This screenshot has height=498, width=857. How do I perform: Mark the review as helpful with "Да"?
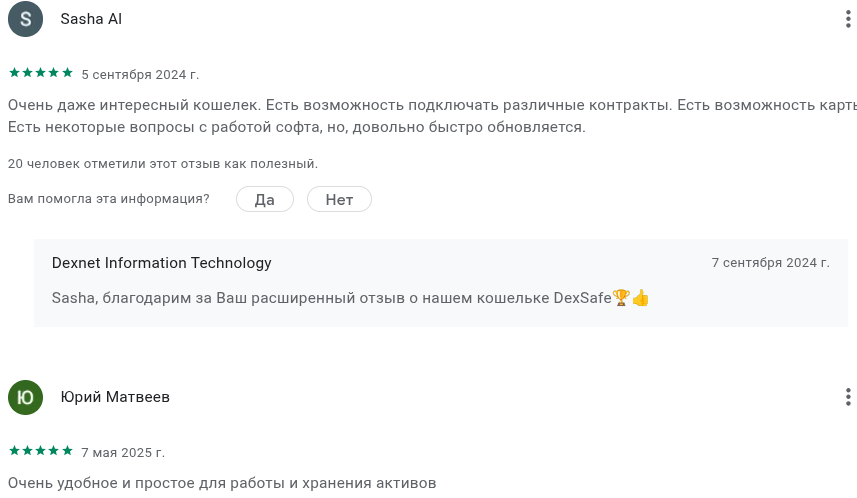265,199
